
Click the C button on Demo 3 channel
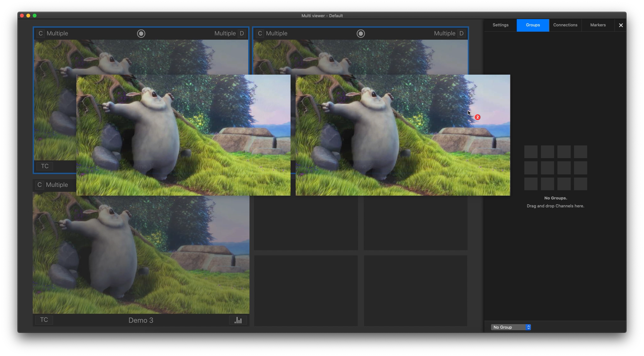pos(39,185)
